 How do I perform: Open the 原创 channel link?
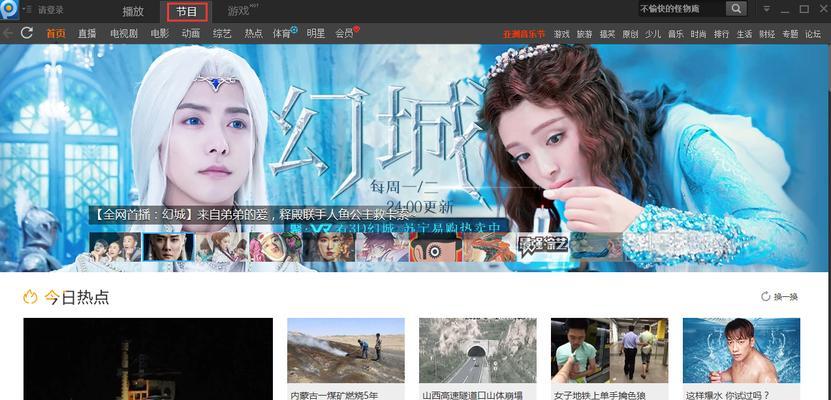[x=630, y=34]
